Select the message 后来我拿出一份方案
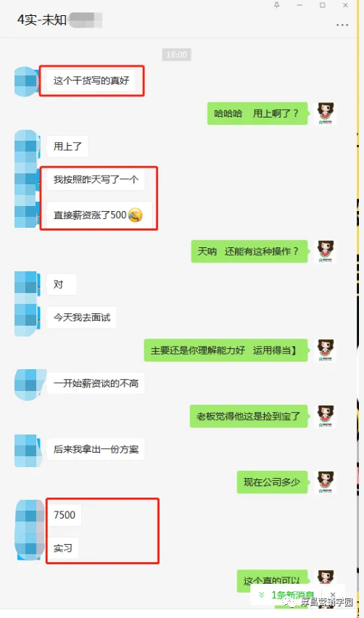Image resolution: width=364 pixels, height=618 pixels. coord(96,449)
